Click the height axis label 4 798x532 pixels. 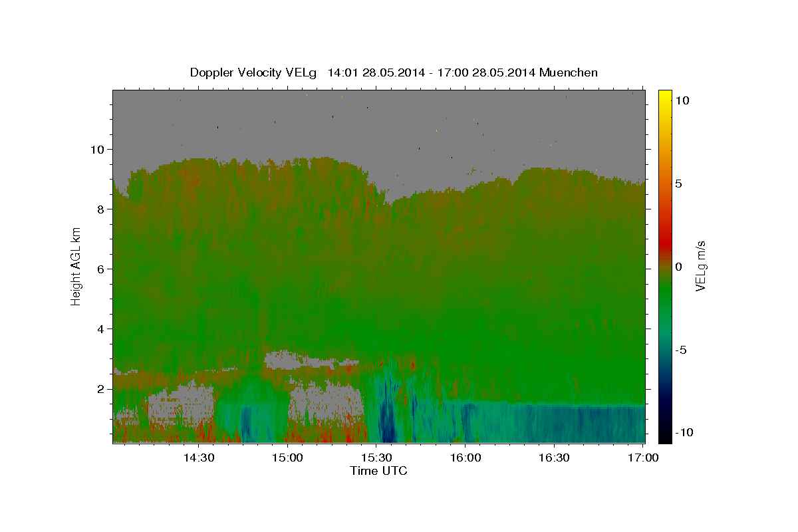(100, 329)
